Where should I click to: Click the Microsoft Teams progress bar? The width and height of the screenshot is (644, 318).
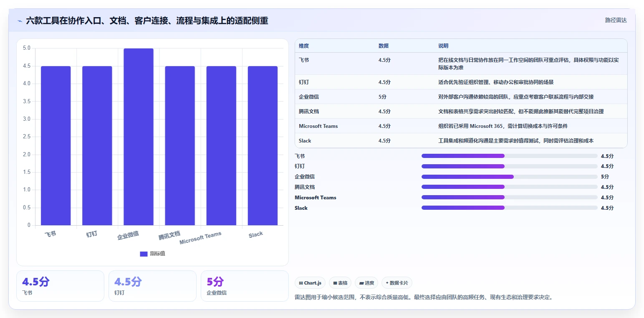[x=509, y=197]
